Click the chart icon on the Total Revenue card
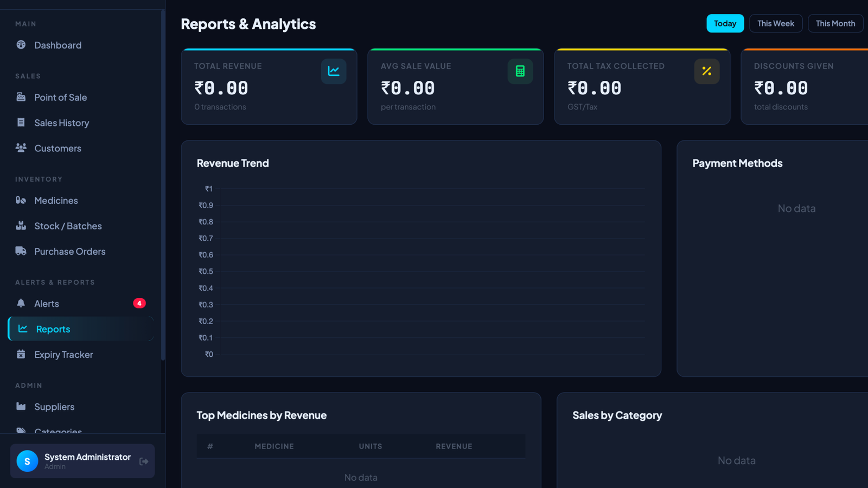This screenshot has height=488, width=868. click(x=334, y=71)
